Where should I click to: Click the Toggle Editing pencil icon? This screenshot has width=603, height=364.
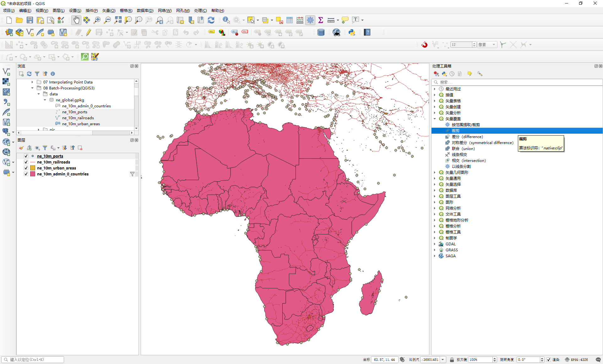click(x=88, y=32)
